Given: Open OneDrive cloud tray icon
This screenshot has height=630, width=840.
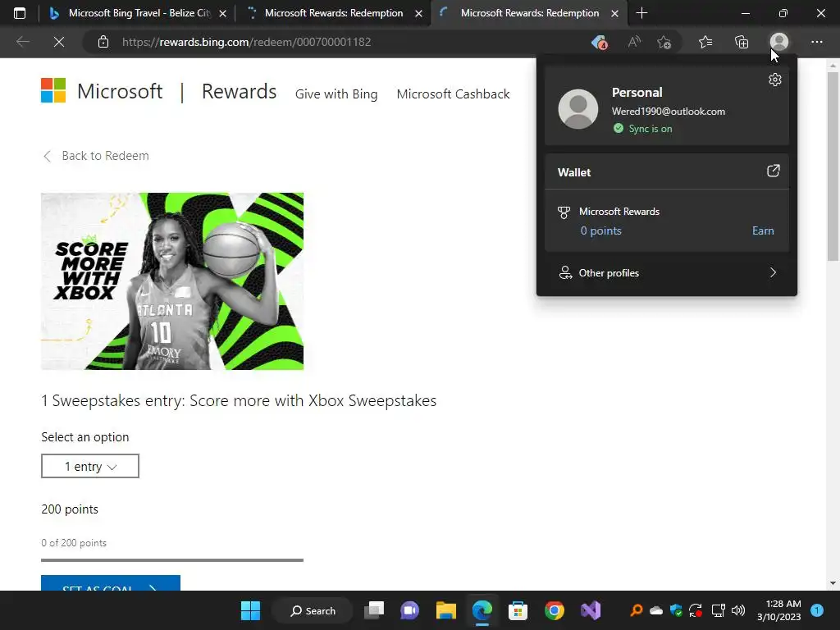Looking at the screenshot, I should coord(655,609).
